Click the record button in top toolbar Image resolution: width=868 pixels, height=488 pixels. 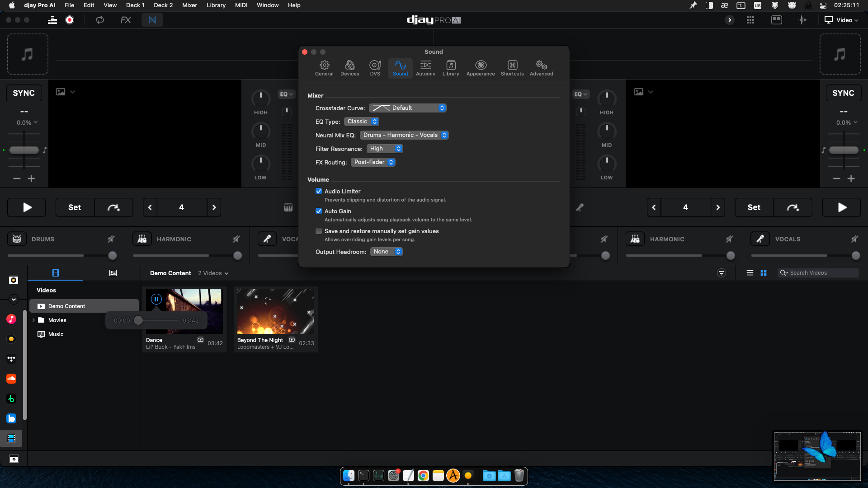tap(70, 20)
